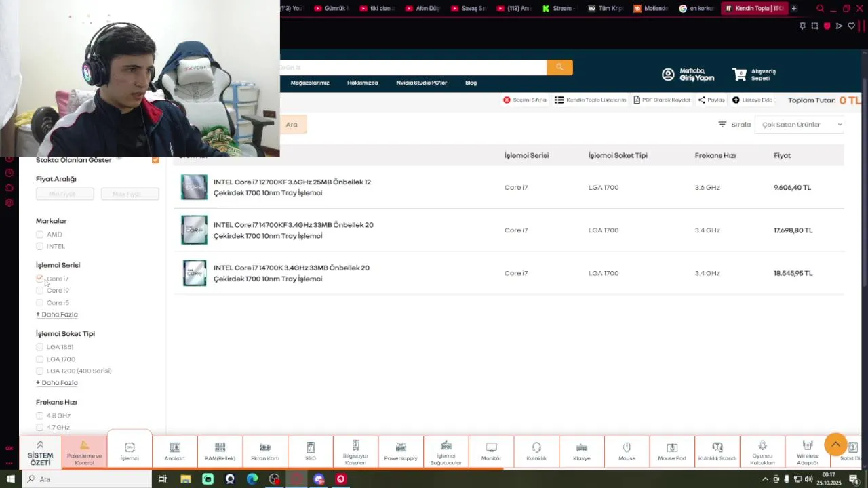Viewport: 868px width, 488px height.
Task: Switch to the Tüm Kripto browser tab
Action: 606,8
